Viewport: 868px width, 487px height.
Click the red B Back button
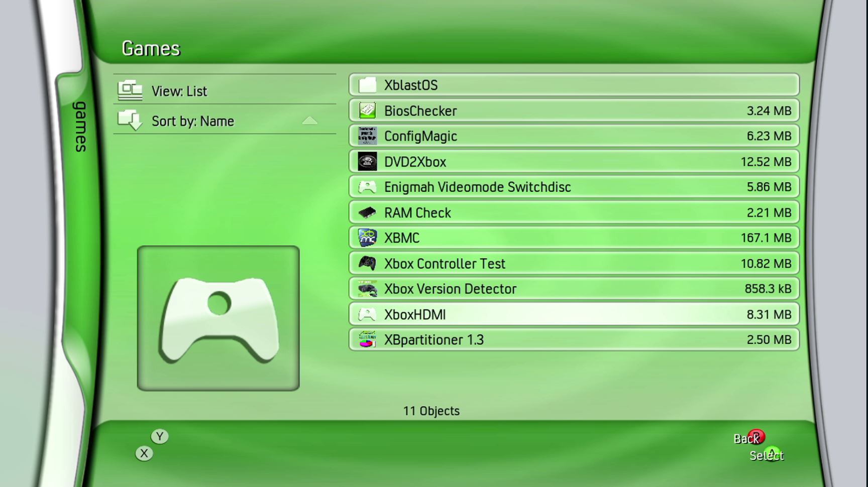tap(755, 437)
